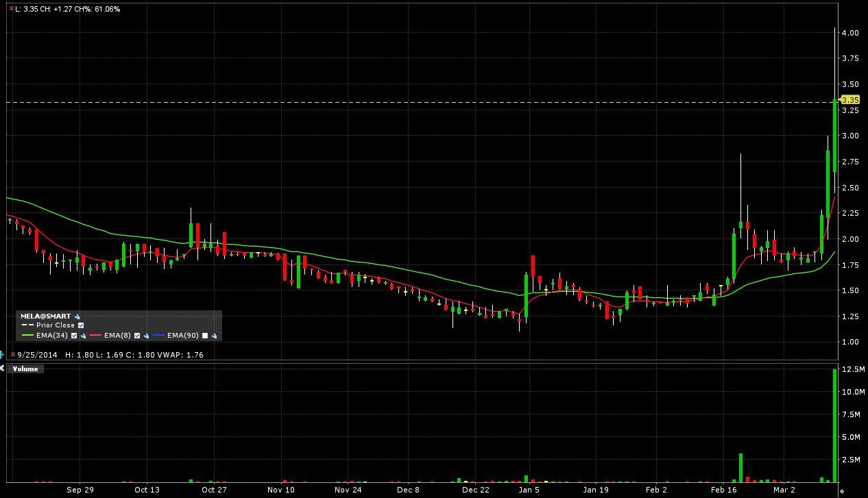Screen dimensions: 868x498
Task: Click the Feb 16 date axis label
Action: 723,490
